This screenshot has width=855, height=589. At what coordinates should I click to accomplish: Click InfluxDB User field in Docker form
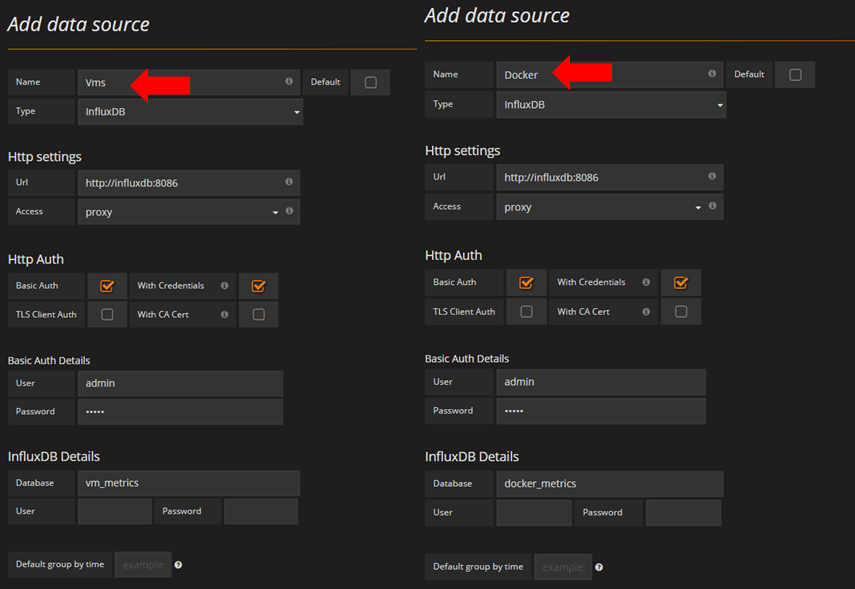point(534,513)
